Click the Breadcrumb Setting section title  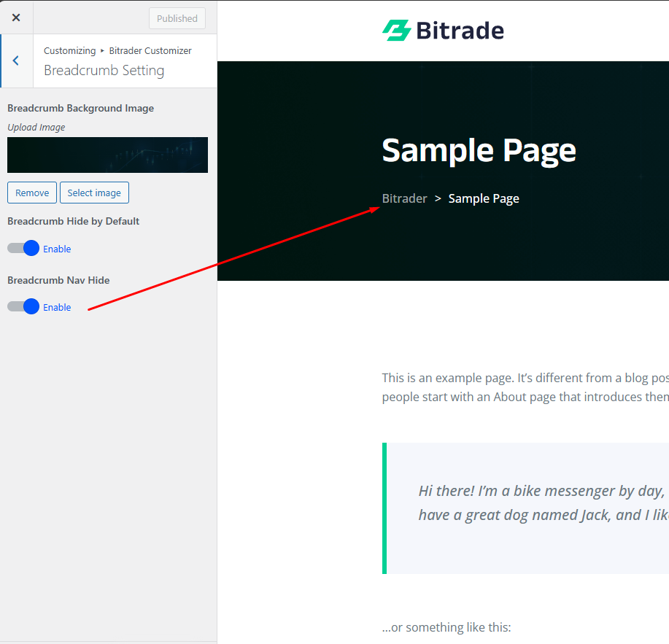[x=104, y=71]
